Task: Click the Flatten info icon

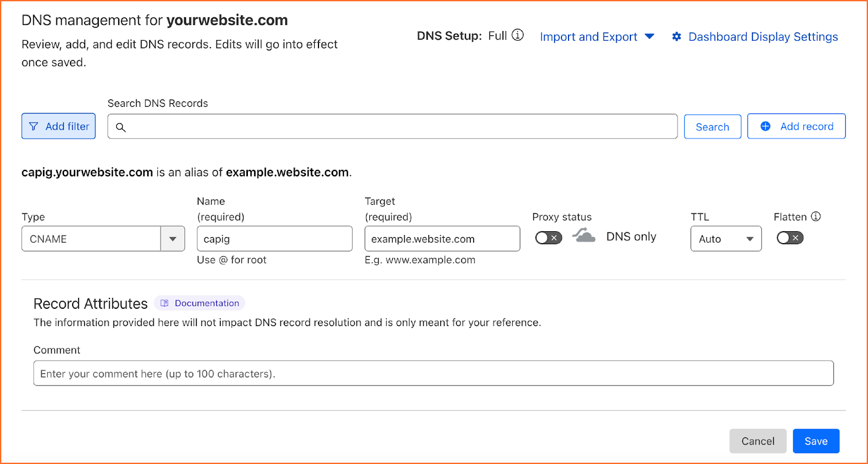Action: tap(816, 216)
